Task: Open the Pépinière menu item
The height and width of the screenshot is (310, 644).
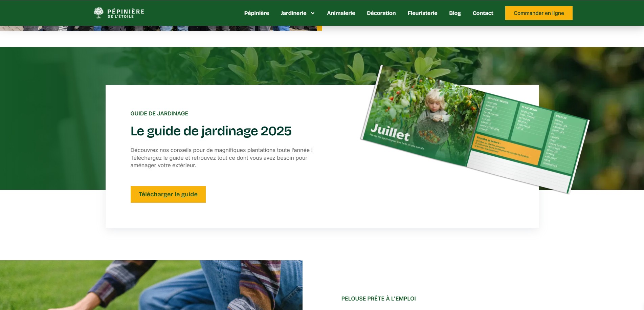Action: pyautogui.click(x=257, y=13)
